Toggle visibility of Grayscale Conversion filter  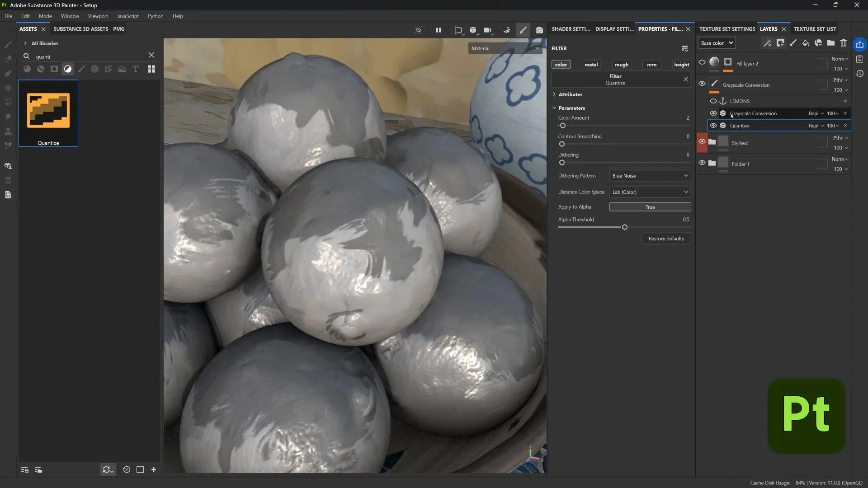click(x=713, y=113)
